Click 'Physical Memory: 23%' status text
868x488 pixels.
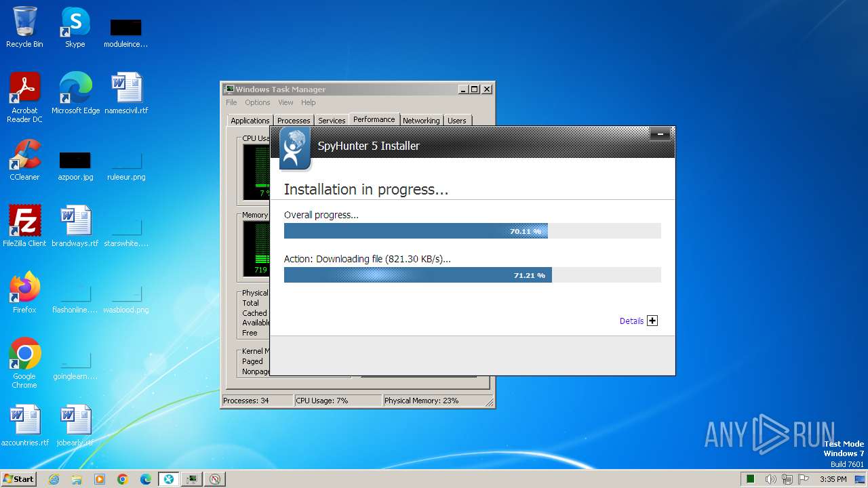tap(422, 401)
